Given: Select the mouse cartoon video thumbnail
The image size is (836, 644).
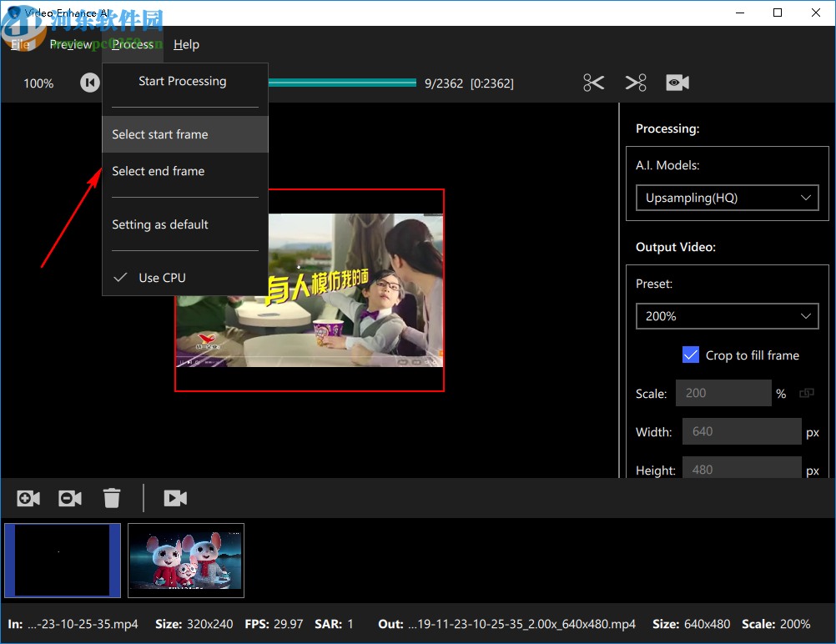Looking at the screenshot, I should [x=185, y=560].
